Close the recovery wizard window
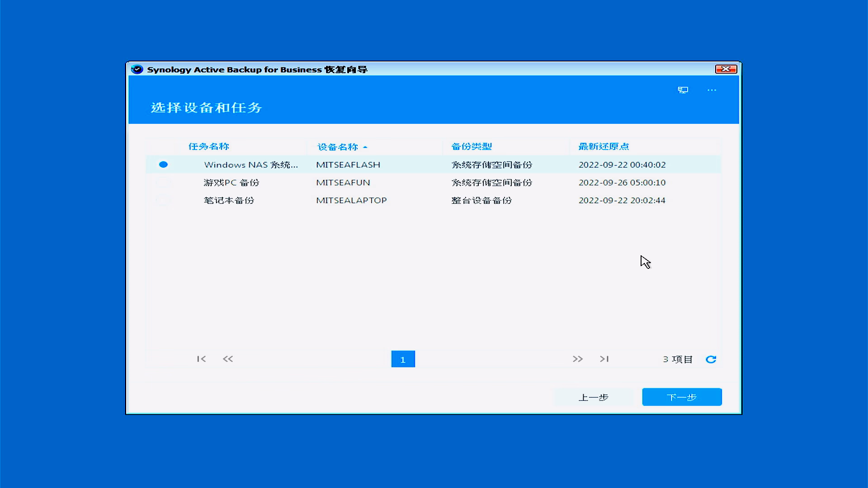The height and width of the screenshot is (488, 868). [x=726, y=69]
